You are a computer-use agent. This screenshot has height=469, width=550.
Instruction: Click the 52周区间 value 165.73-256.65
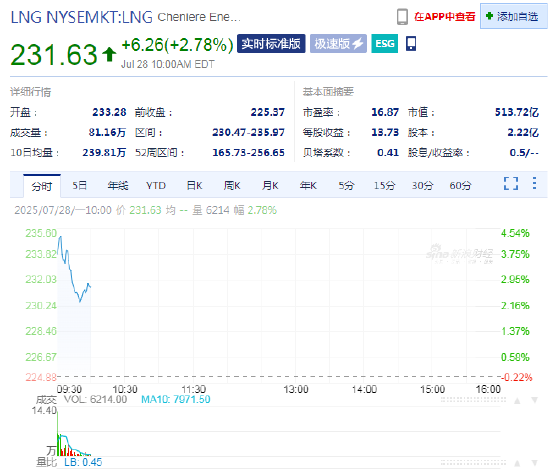tap(248, 153)
